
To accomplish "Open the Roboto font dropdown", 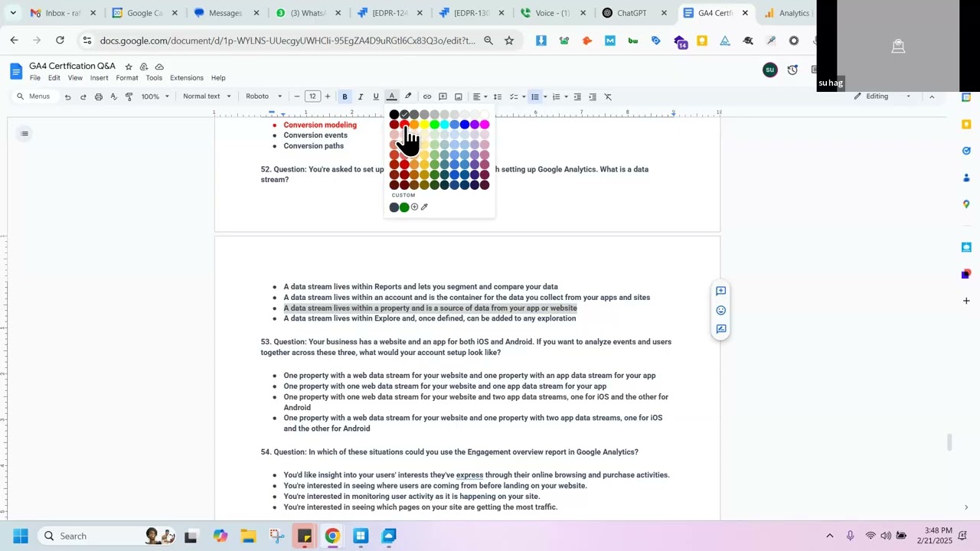I will (263, 96).
